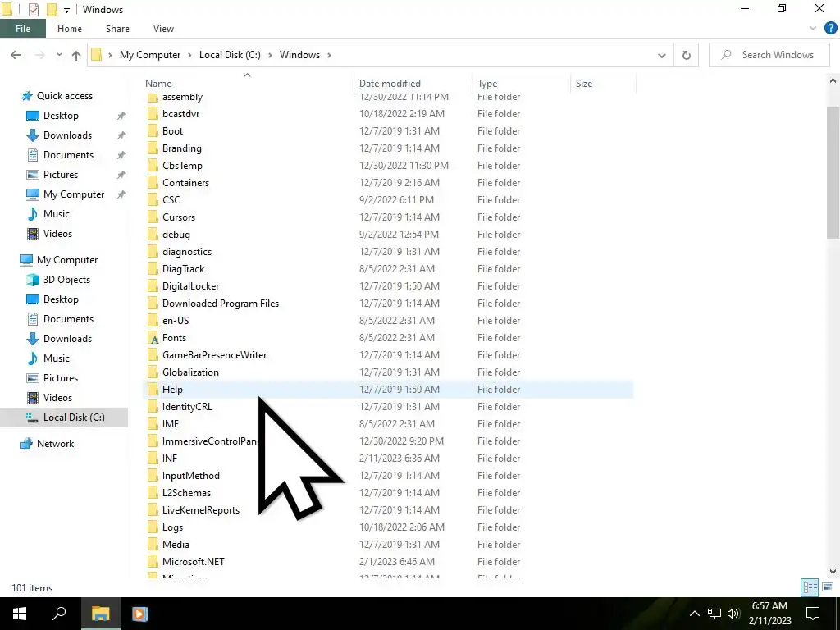Select 3D Objects in the navigation pane
This screenshot has height=630, width=840.
(x=66, y=280)
